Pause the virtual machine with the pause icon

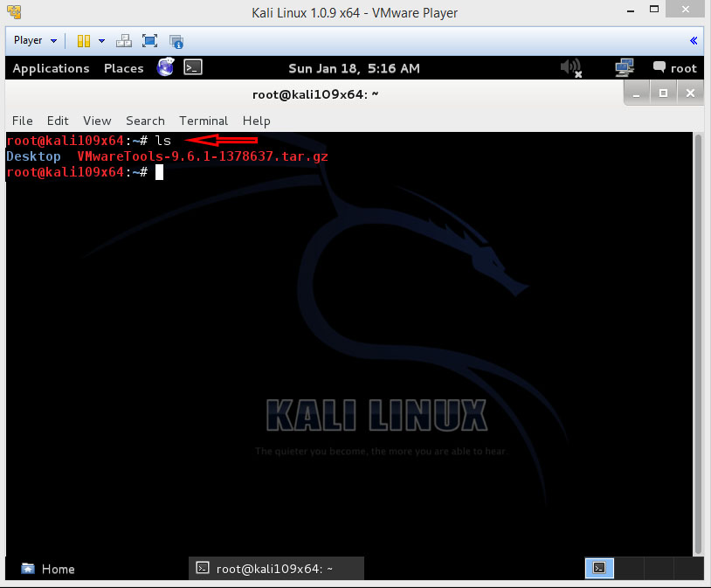tap(84, 41)
